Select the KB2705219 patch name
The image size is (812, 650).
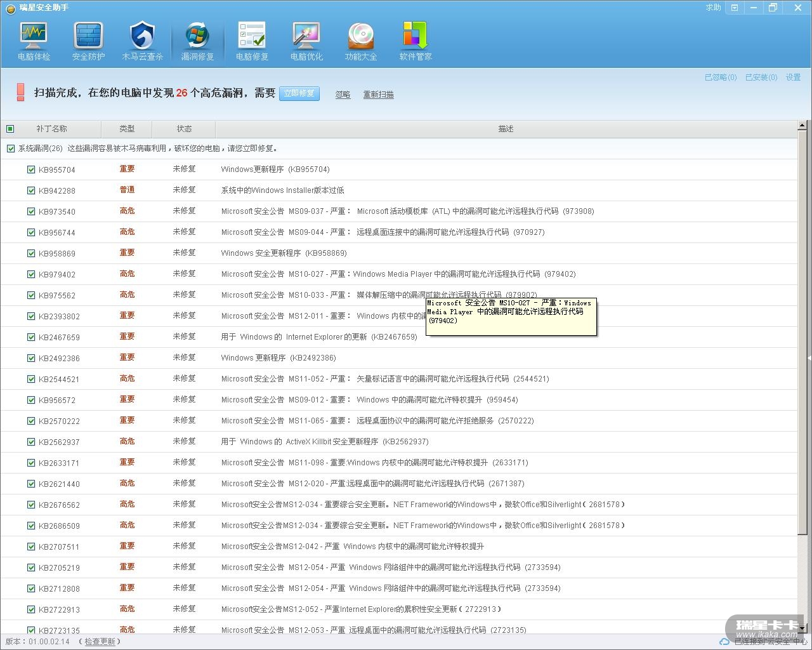[x=59, y=567]
